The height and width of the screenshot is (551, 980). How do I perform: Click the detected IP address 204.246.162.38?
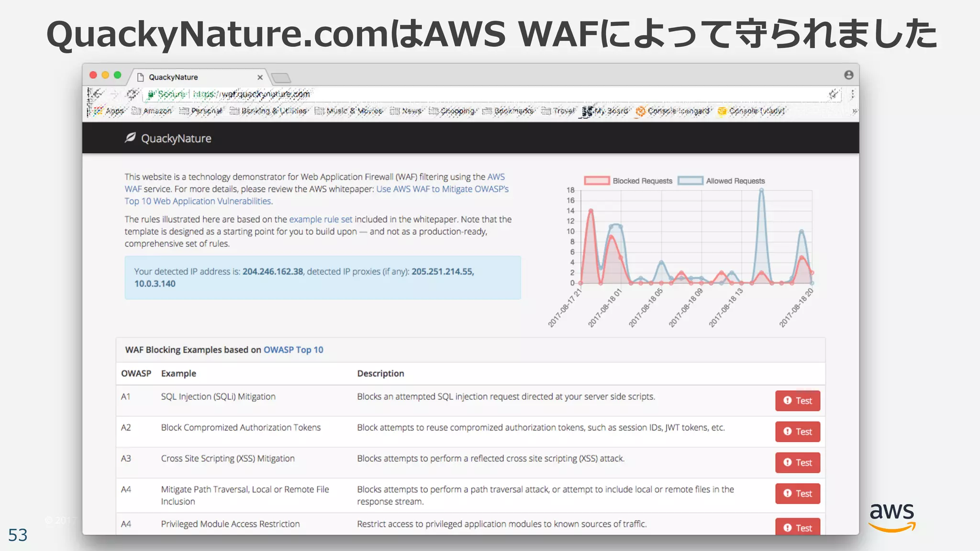[x=273, y=272]
